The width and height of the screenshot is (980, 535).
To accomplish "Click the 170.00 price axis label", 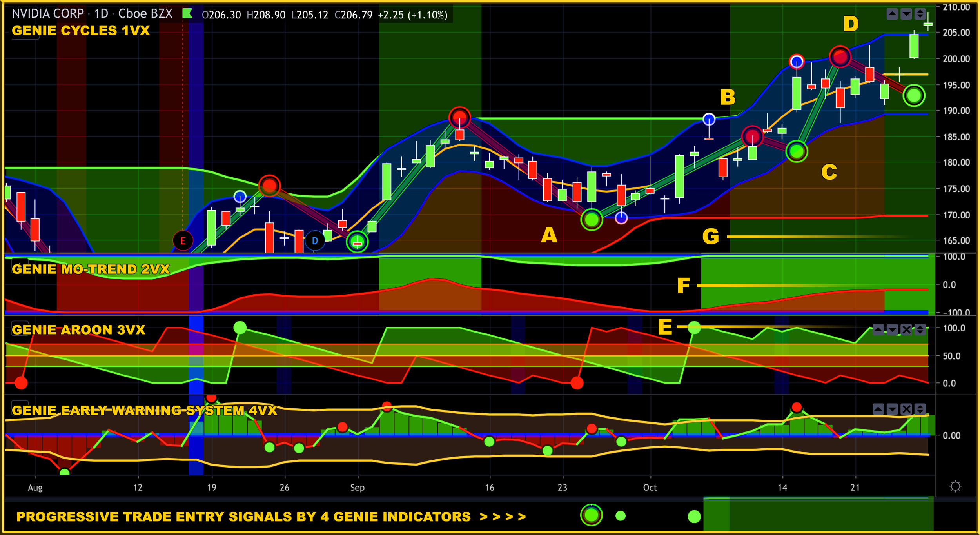I will coord(956,215).
